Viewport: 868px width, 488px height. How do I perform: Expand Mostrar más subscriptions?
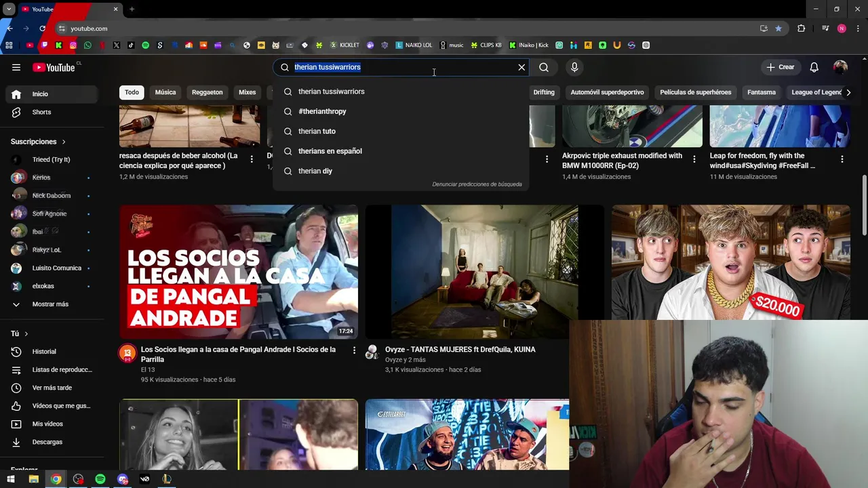click(51, 304)
